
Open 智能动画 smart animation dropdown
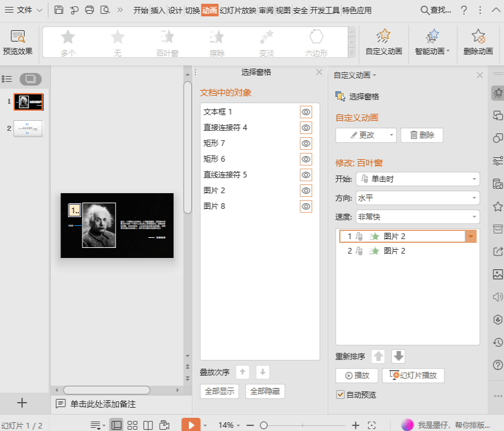coord(432,43)
